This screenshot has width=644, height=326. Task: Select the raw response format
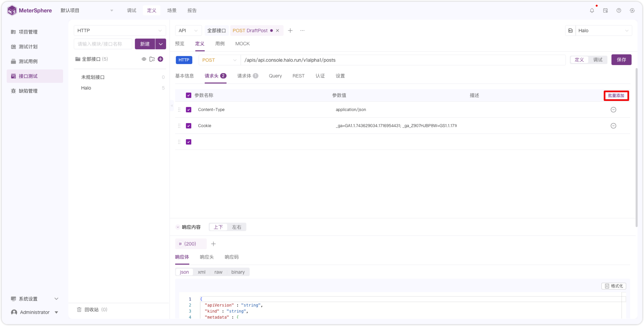pyautogui.click(x=218, y=272)
